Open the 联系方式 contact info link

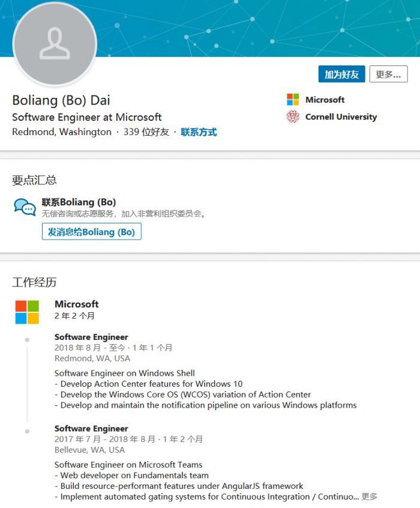point(199,132)
